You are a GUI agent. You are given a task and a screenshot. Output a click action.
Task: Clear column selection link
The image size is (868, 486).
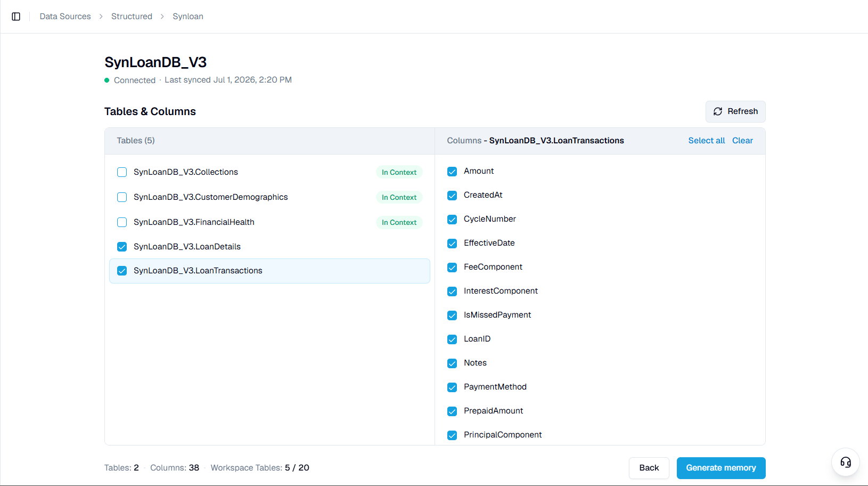(x=742, y=141)
